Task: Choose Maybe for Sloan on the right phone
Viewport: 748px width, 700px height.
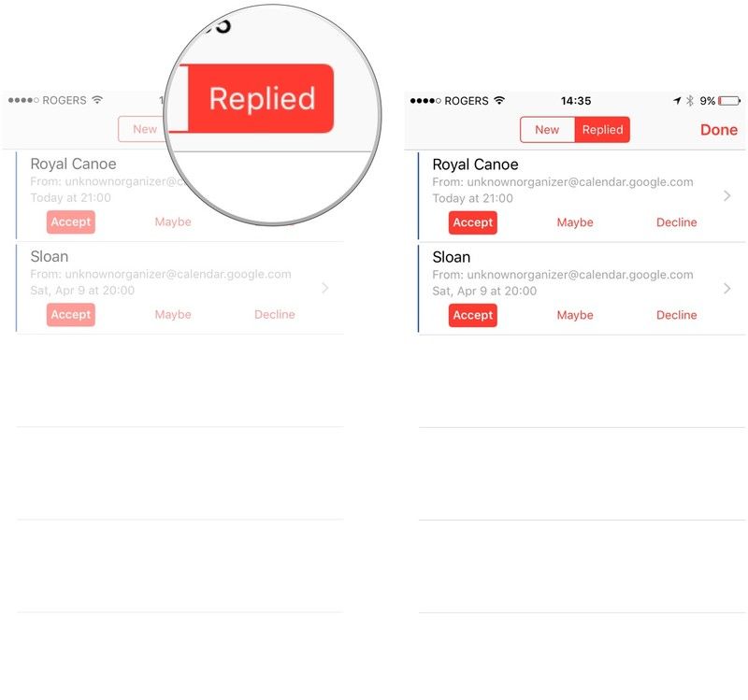Action: point(575,315)
